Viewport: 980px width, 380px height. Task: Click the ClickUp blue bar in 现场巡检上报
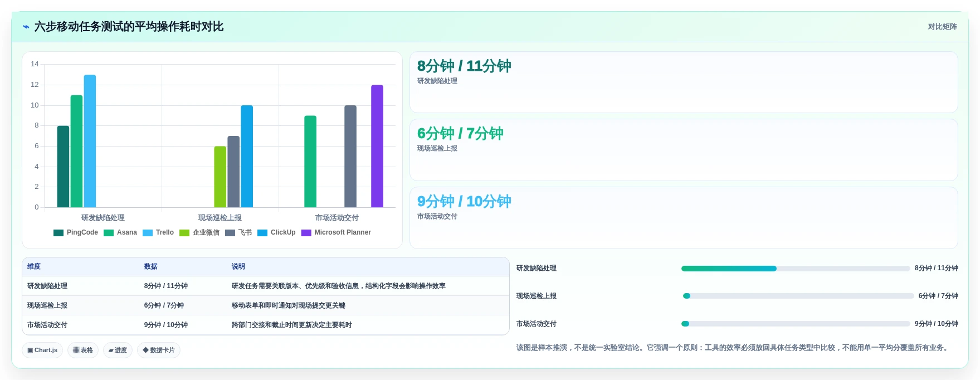pyautogui.click(x=247, y=157)
